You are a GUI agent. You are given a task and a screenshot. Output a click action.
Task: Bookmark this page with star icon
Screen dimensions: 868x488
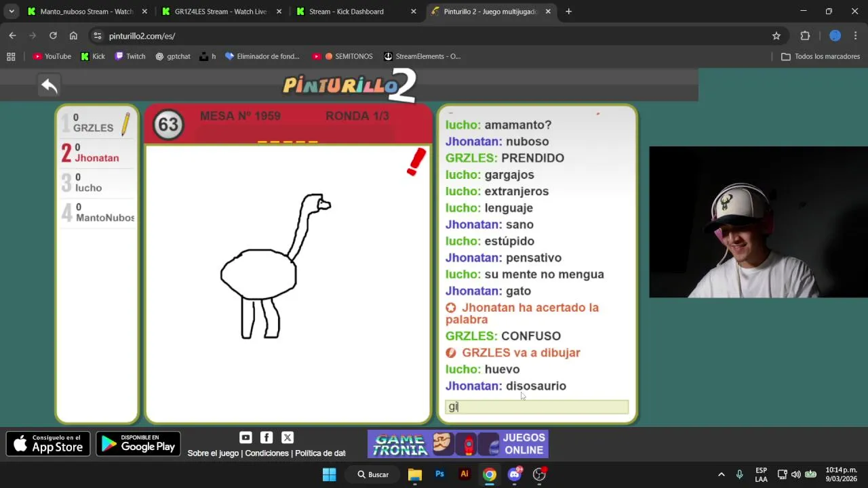(x=776, y=36)
